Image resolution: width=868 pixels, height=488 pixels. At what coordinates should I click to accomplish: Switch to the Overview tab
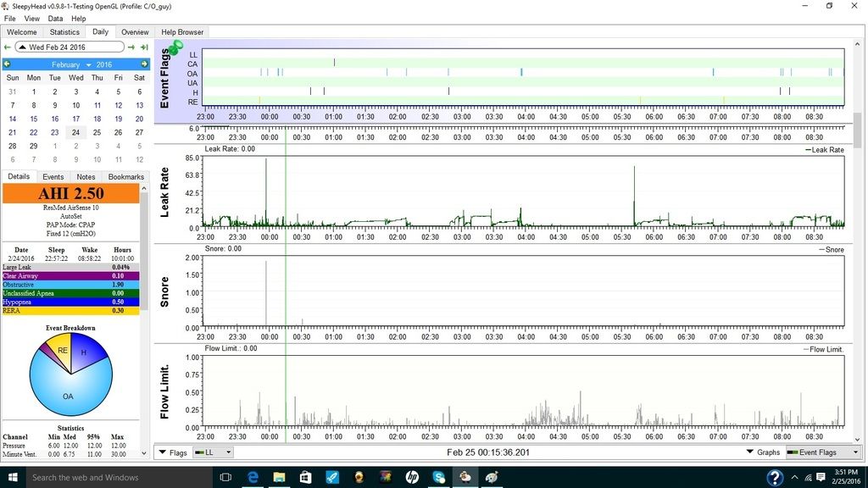[135, 32]
